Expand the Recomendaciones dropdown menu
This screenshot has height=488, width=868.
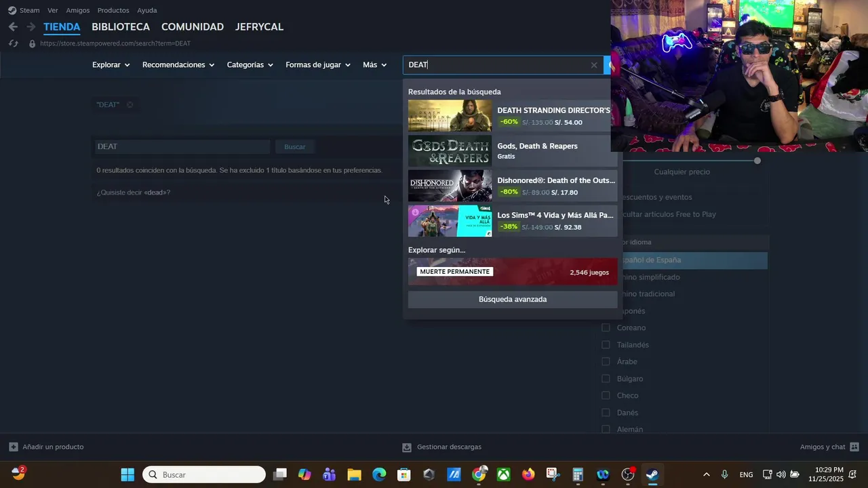tap(178, 65)
